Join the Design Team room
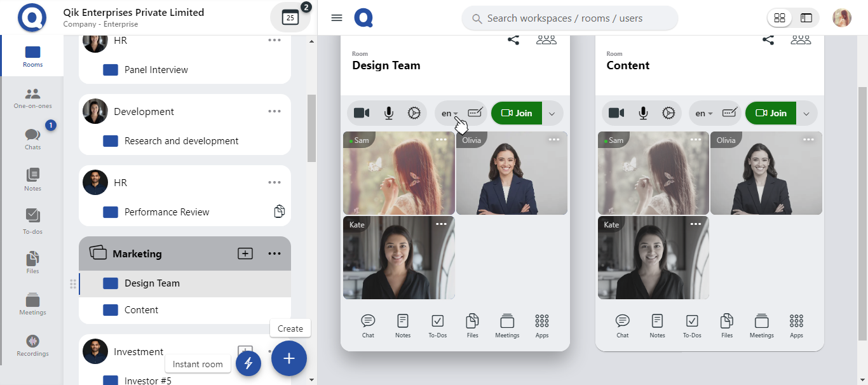This screenshot has height=385, width=868. pyautogui.click(x=517, y=113)
